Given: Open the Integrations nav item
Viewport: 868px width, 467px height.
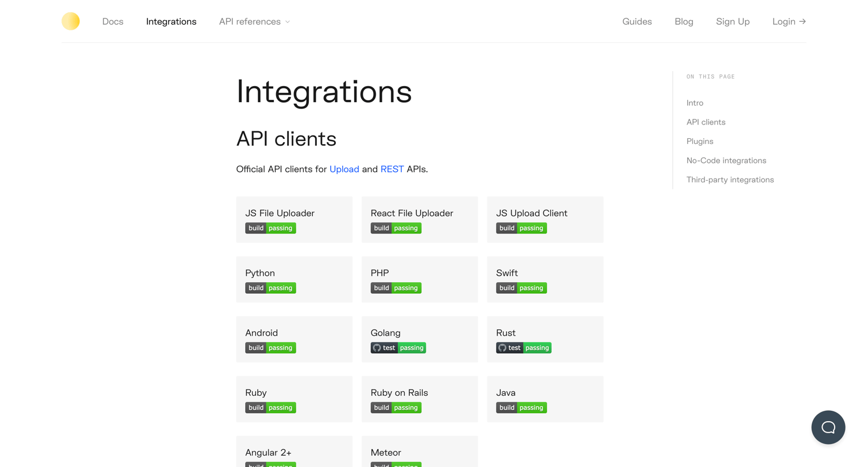Looking at the screenshot, I should click(171, 22).
